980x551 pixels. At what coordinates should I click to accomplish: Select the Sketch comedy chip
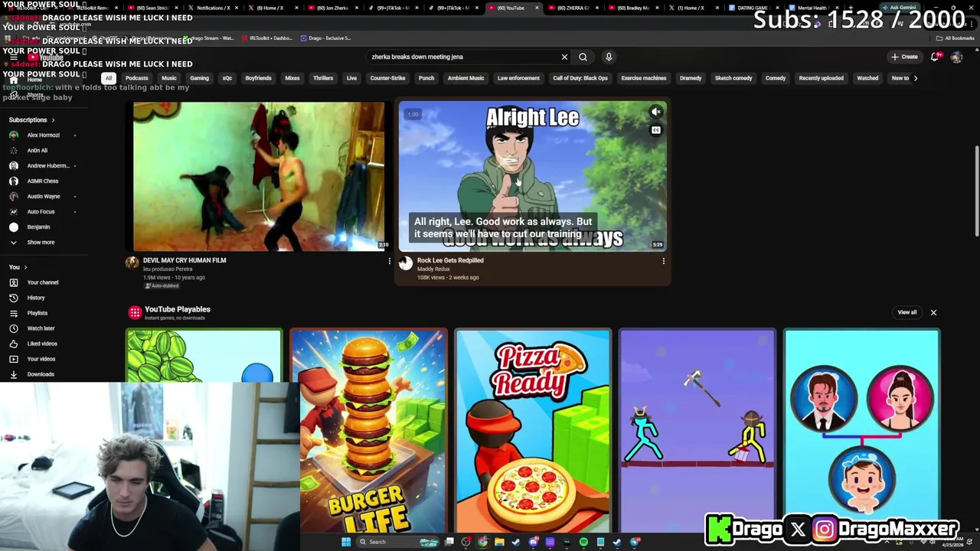[733, 78]
